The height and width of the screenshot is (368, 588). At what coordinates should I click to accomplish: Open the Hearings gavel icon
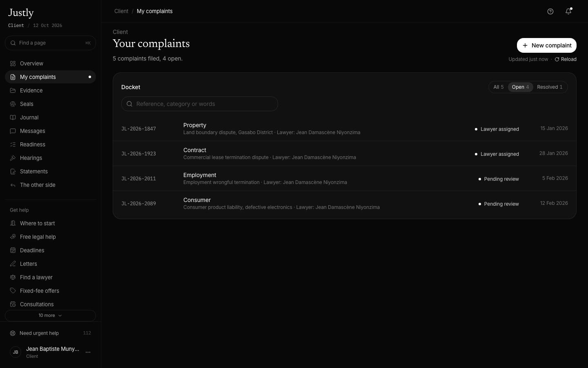(x=13, y=158)
